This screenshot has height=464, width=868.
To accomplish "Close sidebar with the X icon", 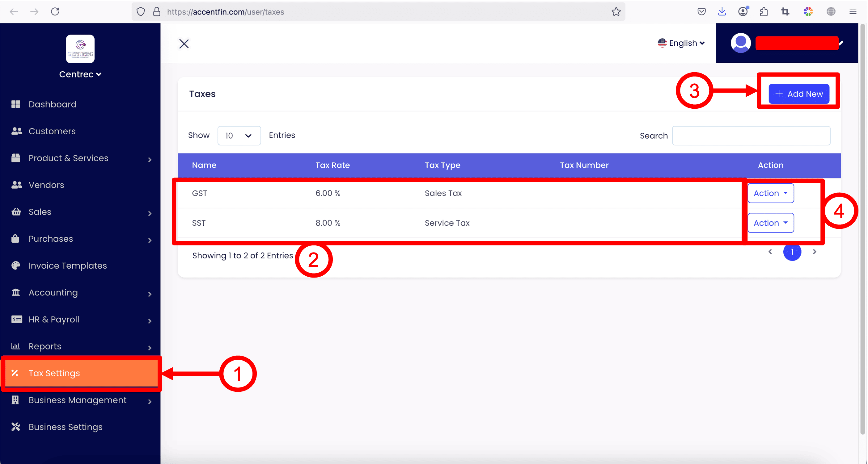I will click(x=184, y=44).
